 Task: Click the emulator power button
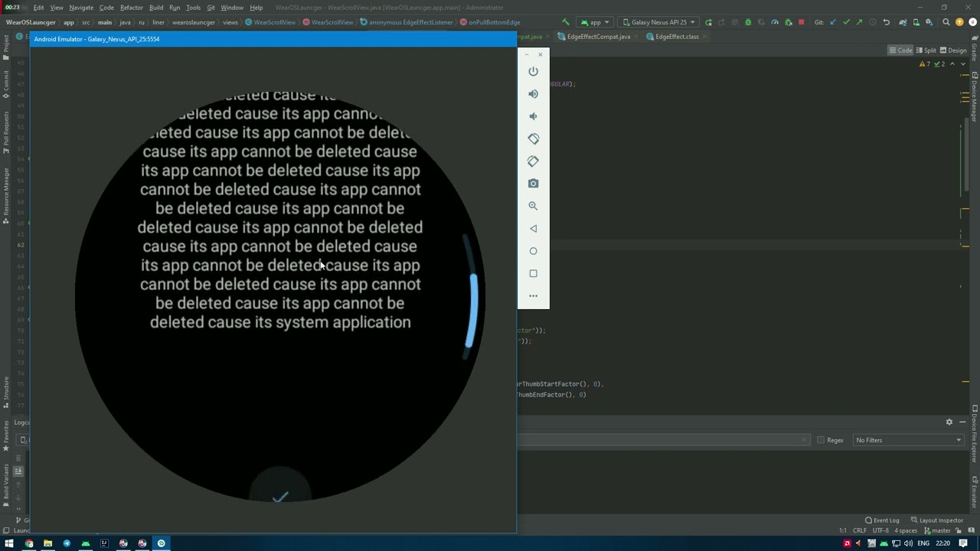pyautogui.click(x=533, y=71)
